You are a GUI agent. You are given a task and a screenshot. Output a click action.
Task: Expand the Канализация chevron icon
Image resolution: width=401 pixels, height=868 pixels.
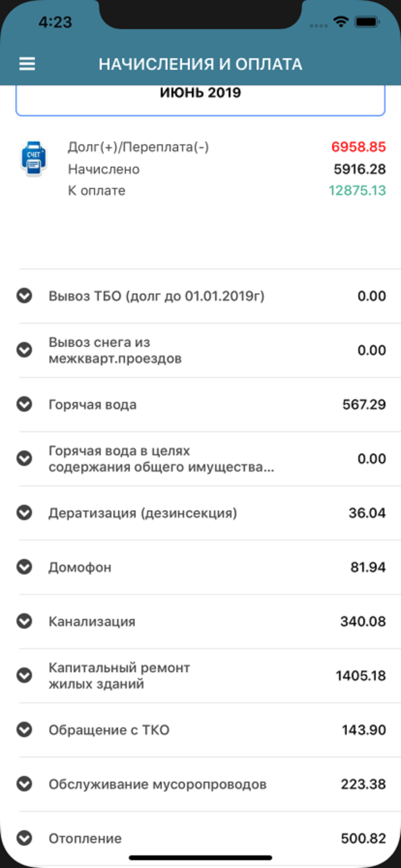24,621
